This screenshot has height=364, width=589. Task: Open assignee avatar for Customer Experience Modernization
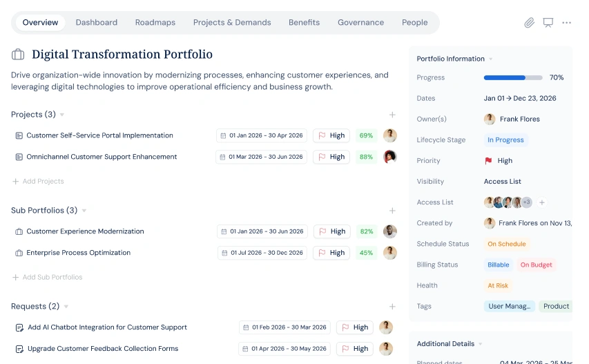pos(390,231)
